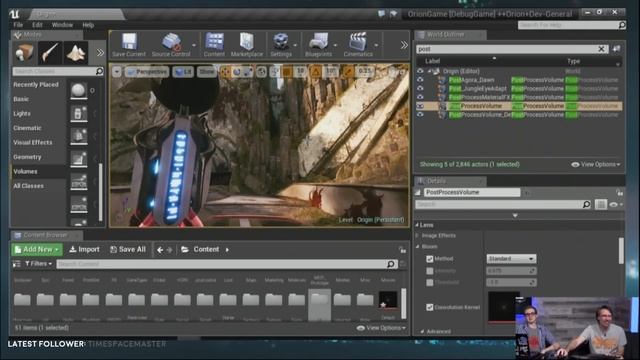Expand the Image Effects section
The image size is (640, 360).
click(417, 236)
